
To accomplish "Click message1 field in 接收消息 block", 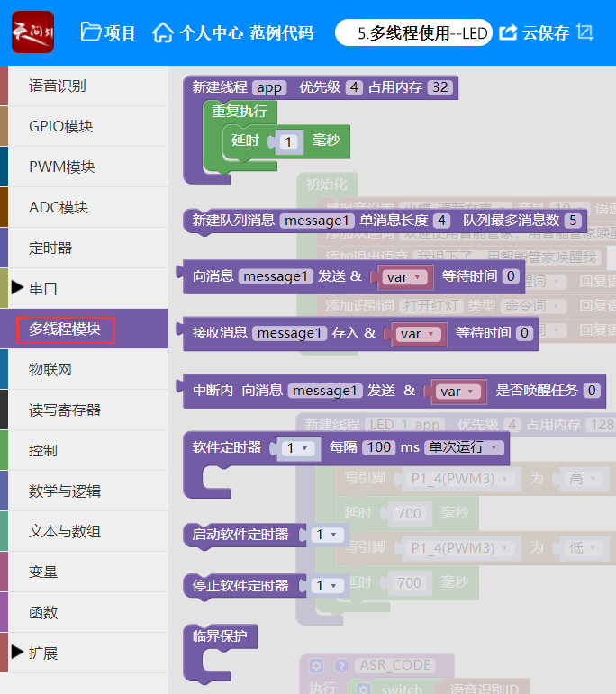I will point(289,333).
